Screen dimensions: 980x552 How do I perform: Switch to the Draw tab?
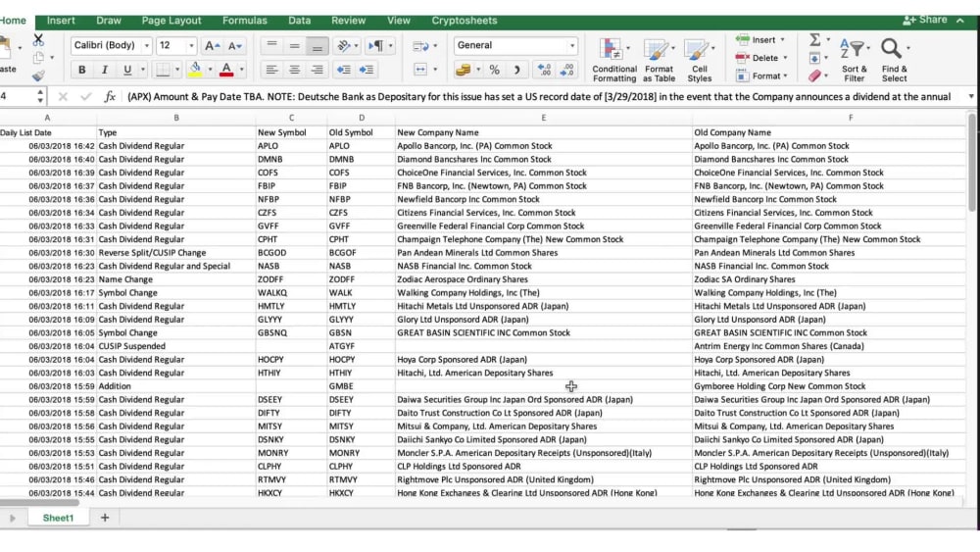[109, 21]
